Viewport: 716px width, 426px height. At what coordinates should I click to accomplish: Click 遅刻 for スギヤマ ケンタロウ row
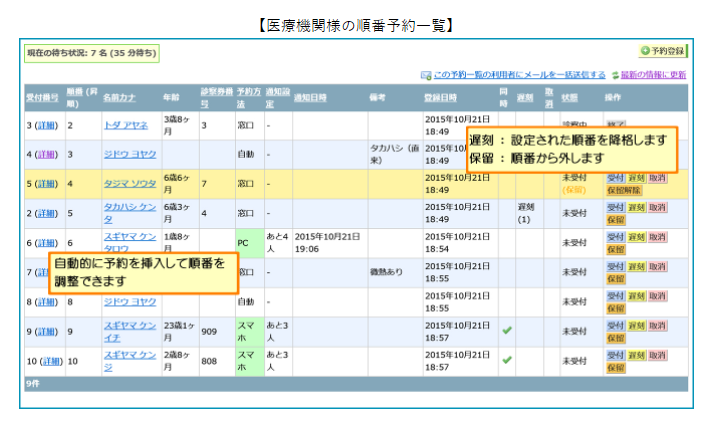tap(636, 237)
